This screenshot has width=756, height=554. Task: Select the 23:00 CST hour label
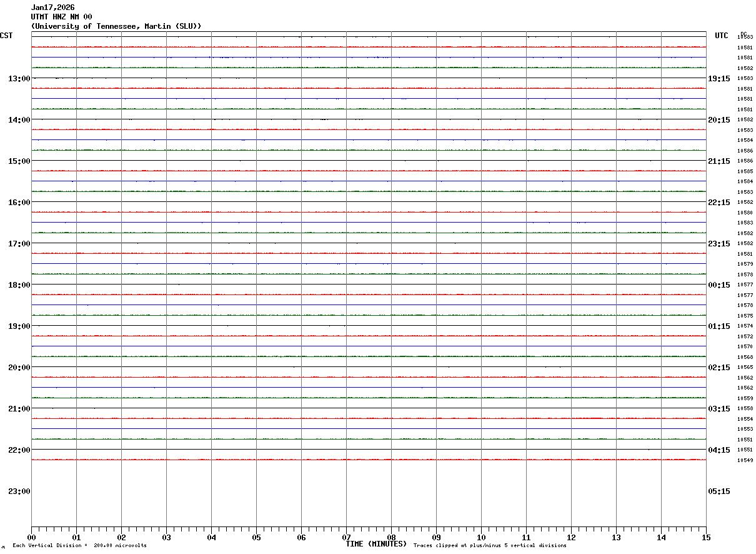19,491
